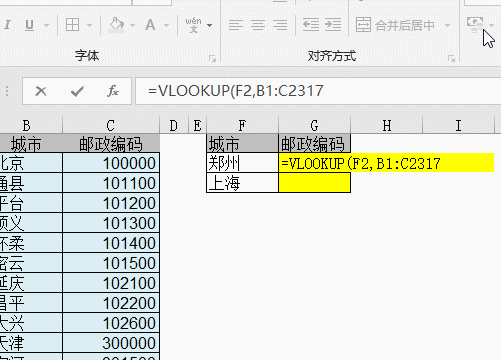Image resolution: width=501 pixels, height=360 pixels.
Task: Select cell with value 101500
Action: click(111, 263)
